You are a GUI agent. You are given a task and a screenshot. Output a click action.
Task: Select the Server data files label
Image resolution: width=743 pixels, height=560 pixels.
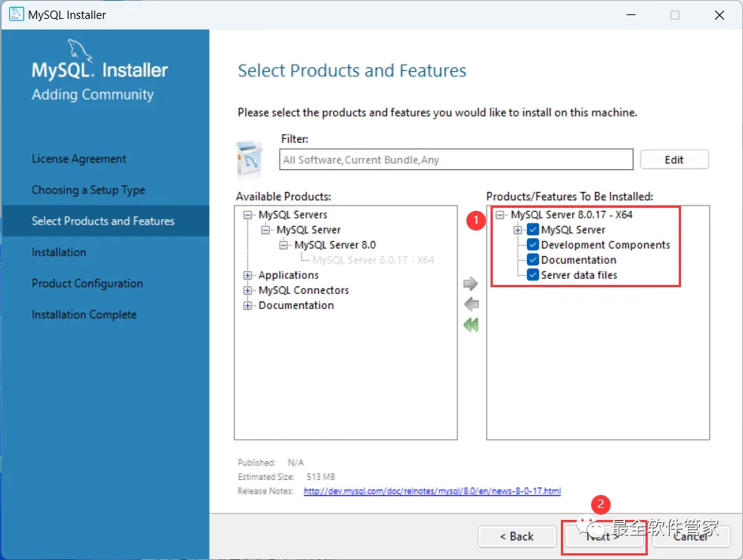[579, 275]
